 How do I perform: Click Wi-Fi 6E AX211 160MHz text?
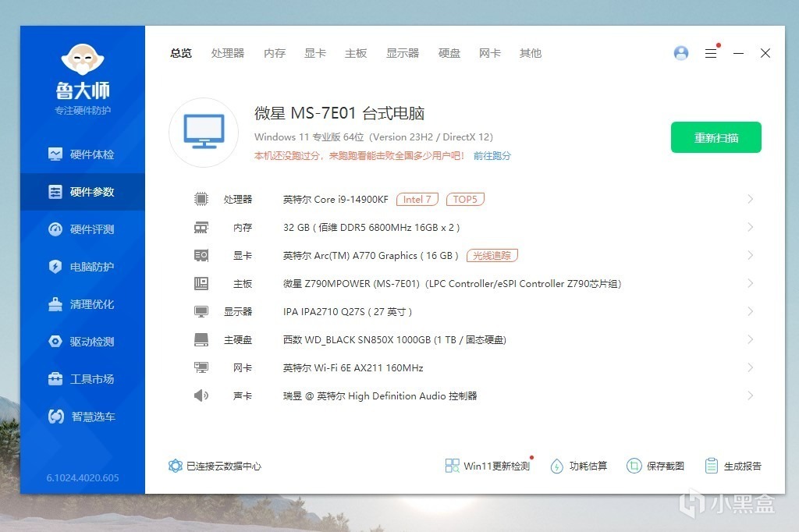(353, 367)
